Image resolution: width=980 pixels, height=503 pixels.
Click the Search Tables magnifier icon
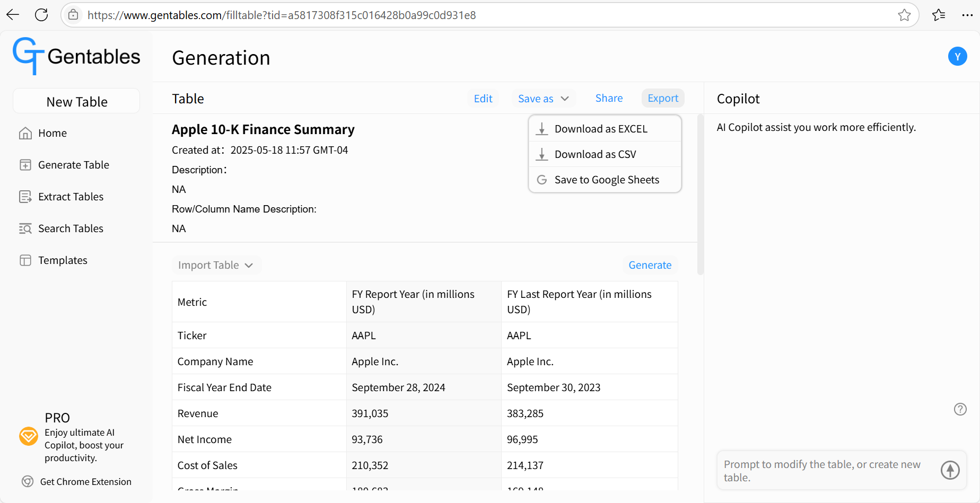(25, 228)
